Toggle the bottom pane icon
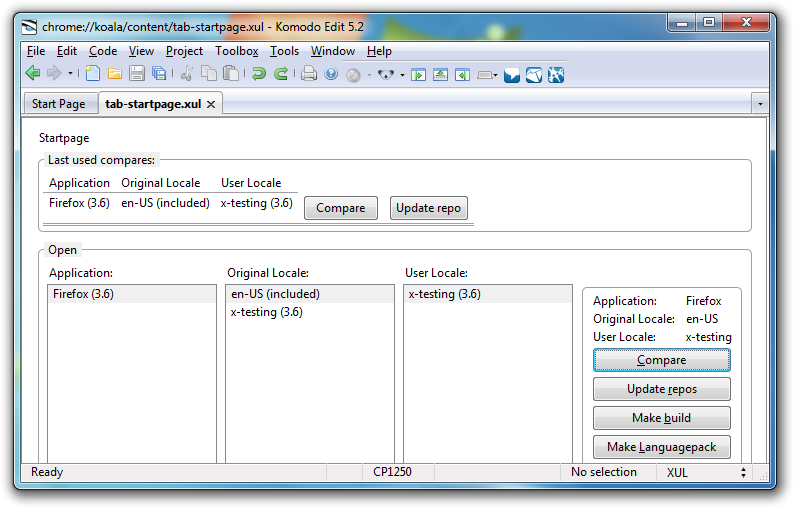The image size is (794, 509). 441,75
